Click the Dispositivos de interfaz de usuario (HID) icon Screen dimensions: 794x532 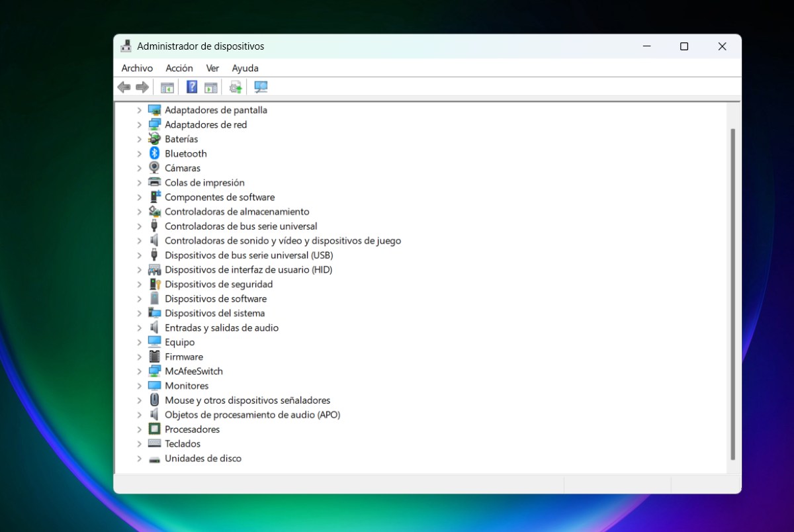point(154,270)
